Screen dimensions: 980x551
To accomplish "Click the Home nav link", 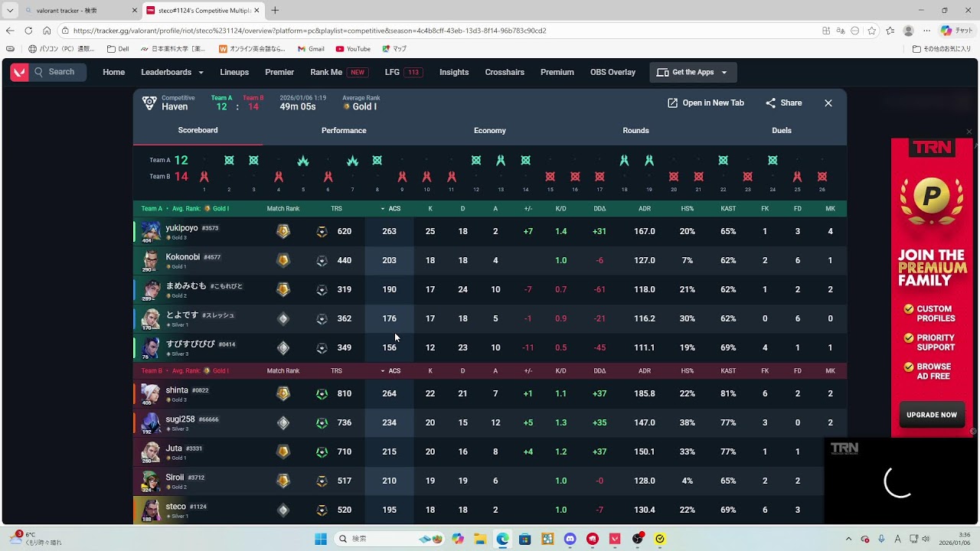I will point(113,72).
